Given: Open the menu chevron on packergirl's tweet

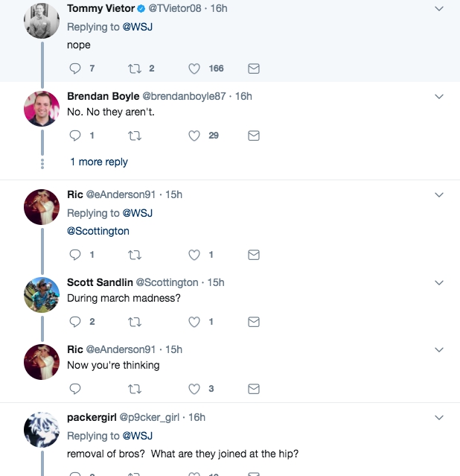Looking at the screenshot, I should click(439, 417).
